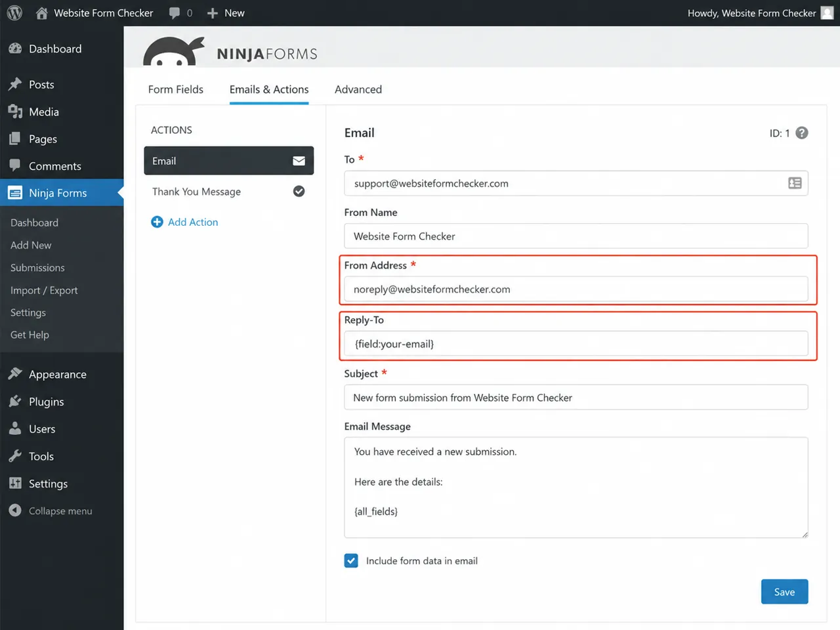This screenshot has height=630, width=840.
Task: Click the Plugins menu label
Action: coord(47,402)
